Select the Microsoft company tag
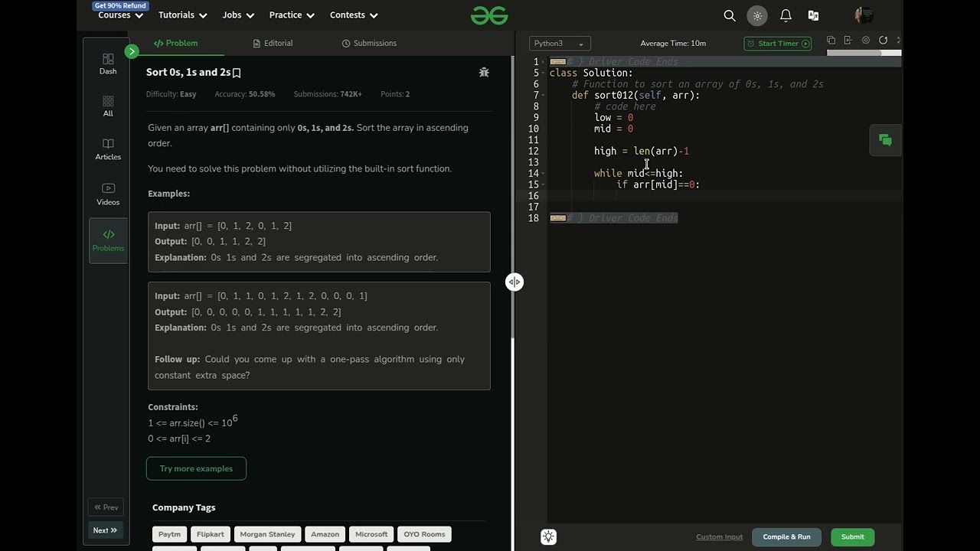 pyautogui.click(x=371, y=534)
